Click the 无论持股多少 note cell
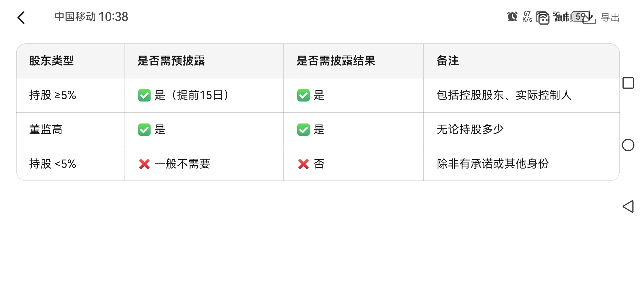 pos(470,129)
